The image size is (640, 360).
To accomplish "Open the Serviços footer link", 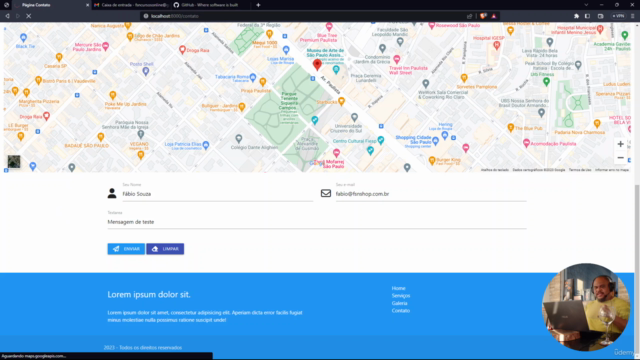I will pyautogui.click(x=401, y=296).
